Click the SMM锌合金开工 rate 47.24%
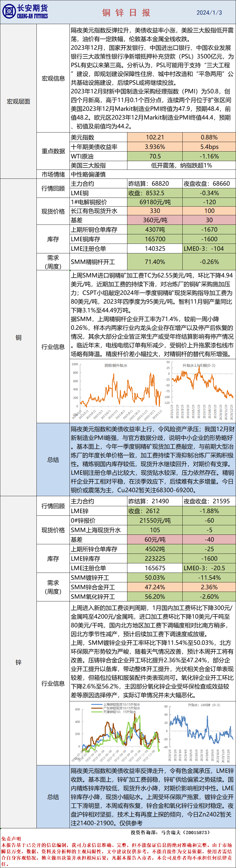 [x=155, y=587]
